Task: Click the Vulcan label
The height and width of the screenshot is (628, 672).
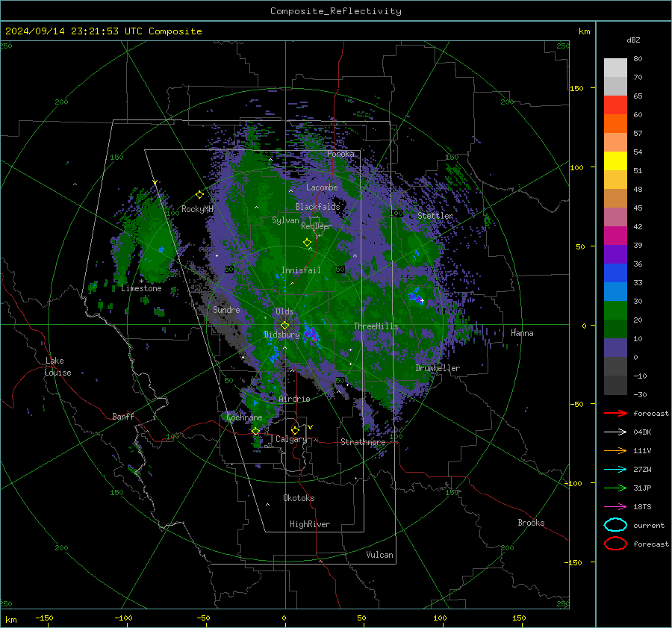Action: pyautogui.click(x=379, y=555)
